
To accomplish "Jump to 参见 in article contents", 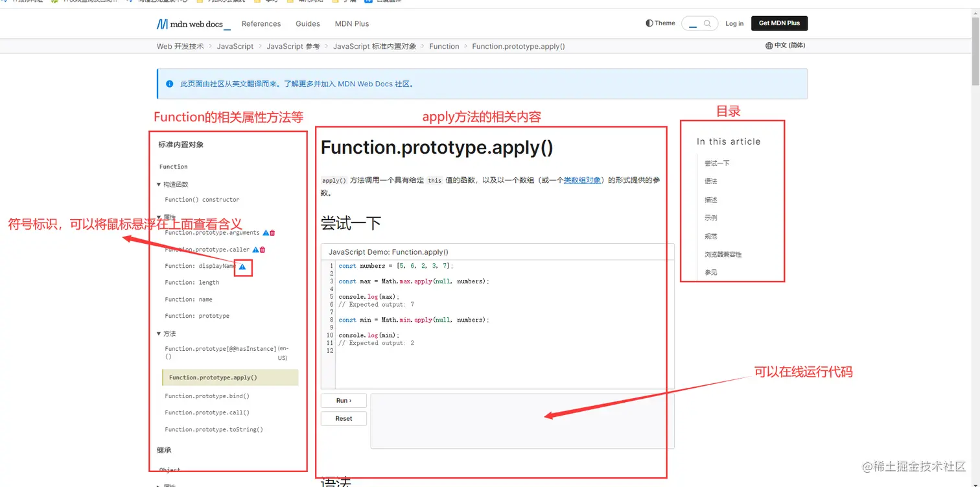I will tap(711, 272).
